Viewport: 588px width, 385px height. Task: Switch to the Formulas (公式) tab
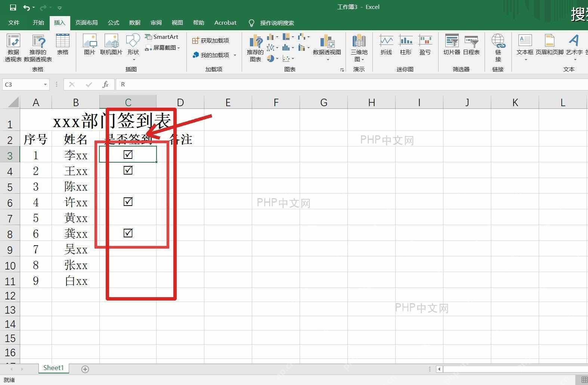114,23
